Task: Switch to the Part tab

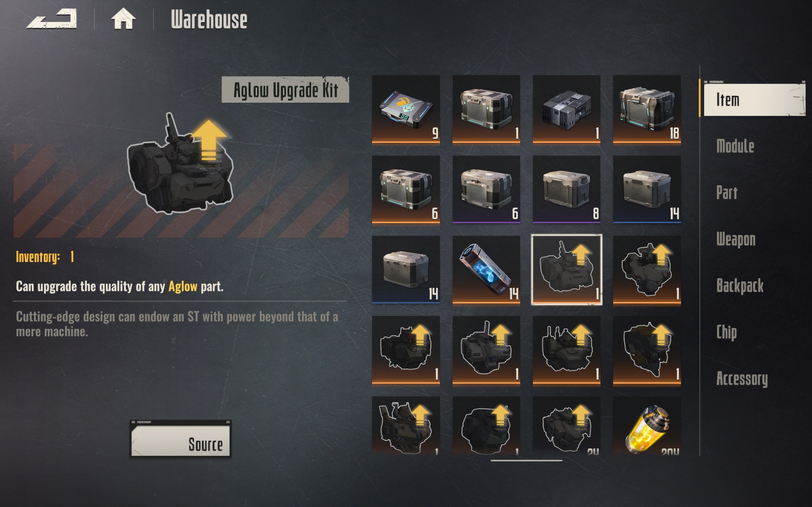Action: pyautogui.click(x=727, y=192)
